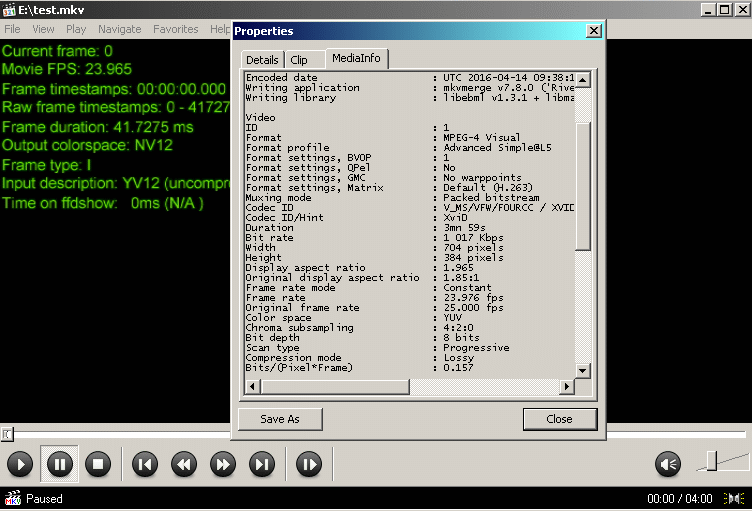The height and width of the screenshot is (511, 752).
Task: Close the Properties dialog with the X
Action: tap(594, 31)
